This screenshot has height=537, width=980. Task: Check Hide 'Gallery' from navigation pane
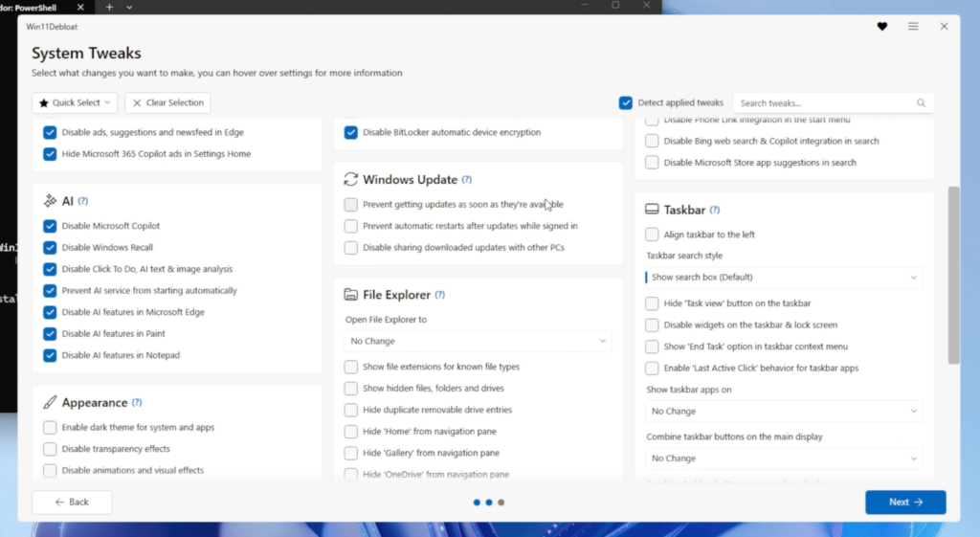point(351,453)
